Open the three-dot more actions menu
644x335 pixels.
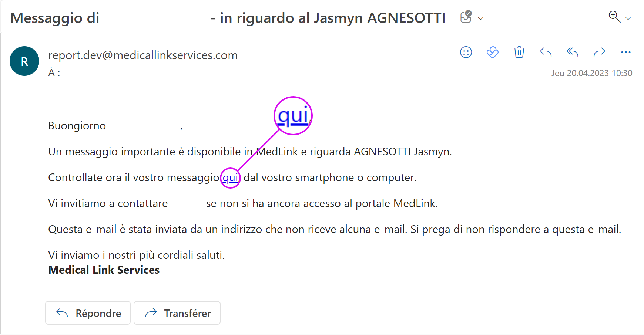coord(626,52)
